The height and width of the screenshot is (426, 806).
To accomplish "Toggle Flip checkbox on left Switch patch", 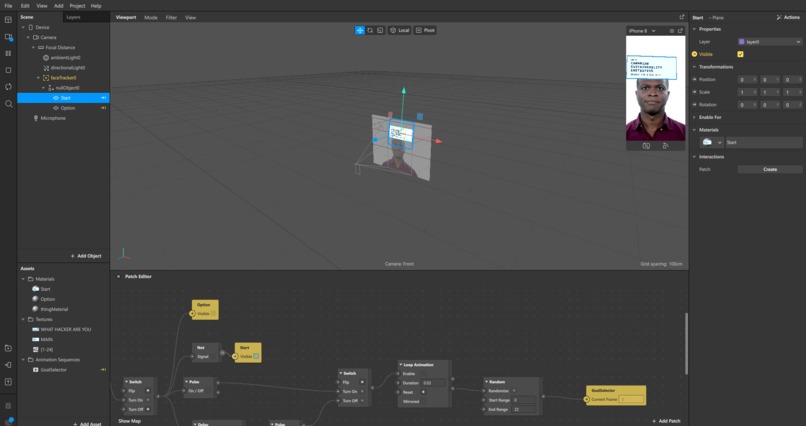I will 148,391.
